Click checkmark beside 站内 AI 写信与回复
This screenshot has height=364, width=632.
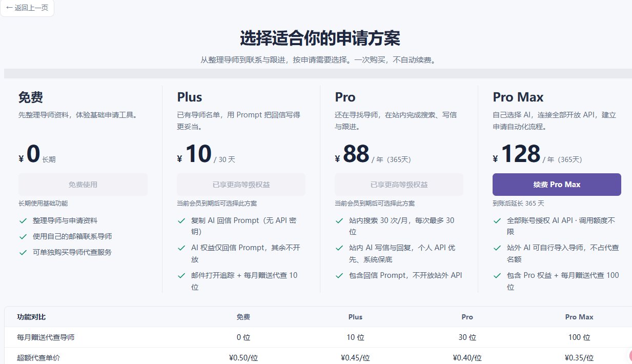tap(339, 248)
